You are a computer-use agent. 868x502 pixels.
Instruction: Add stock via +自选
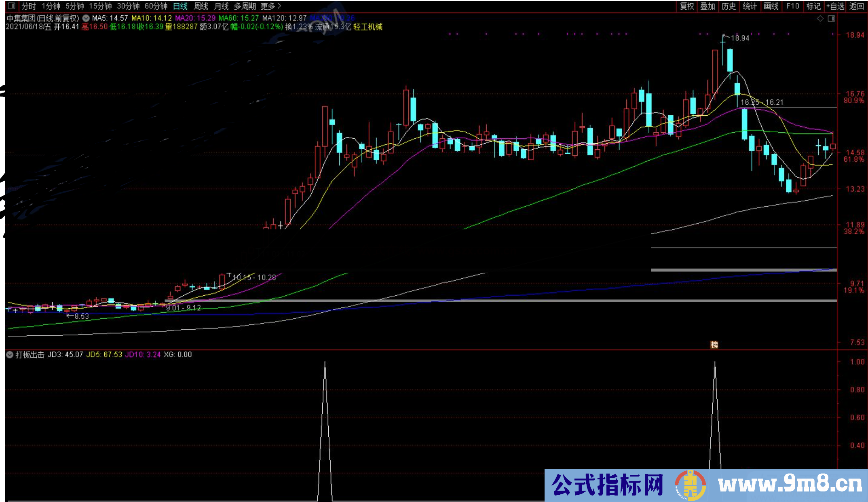point(835,6)
